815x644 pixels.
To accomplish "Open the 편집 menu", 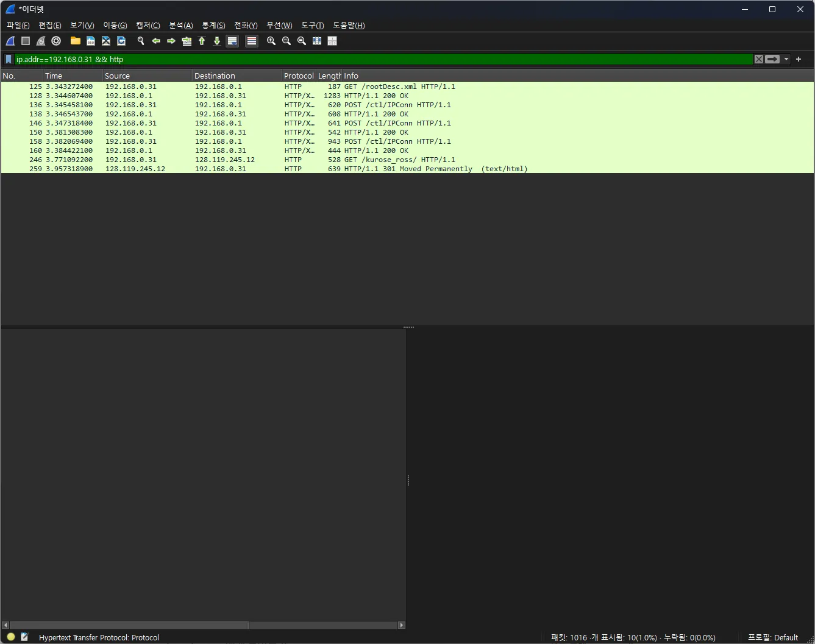I will pos(49,25).
